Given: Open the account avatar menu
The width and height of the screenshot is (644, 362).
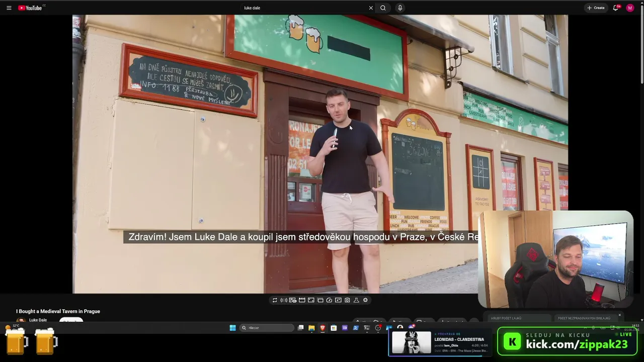Looking at the screenshot, I should [630, 8].
